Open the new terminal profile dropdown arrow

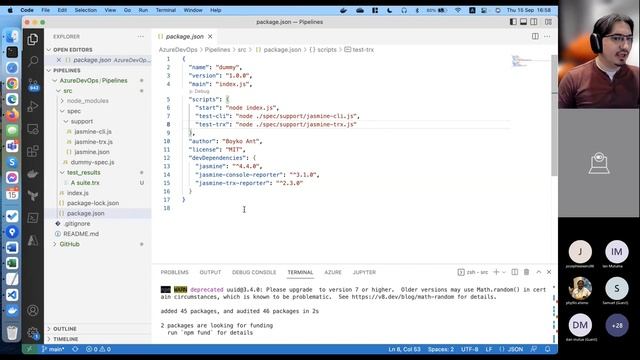504,272
